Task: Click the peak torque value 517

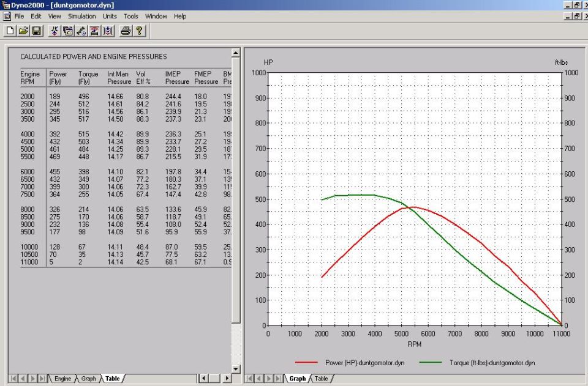Action: 84,119
